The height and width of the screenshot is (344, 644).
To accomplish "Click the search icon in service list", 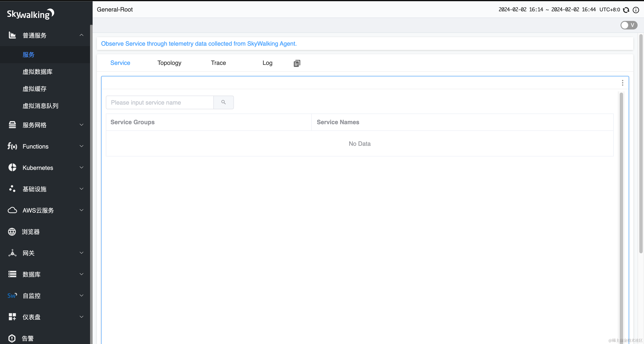I will click(x=223, y=102).
